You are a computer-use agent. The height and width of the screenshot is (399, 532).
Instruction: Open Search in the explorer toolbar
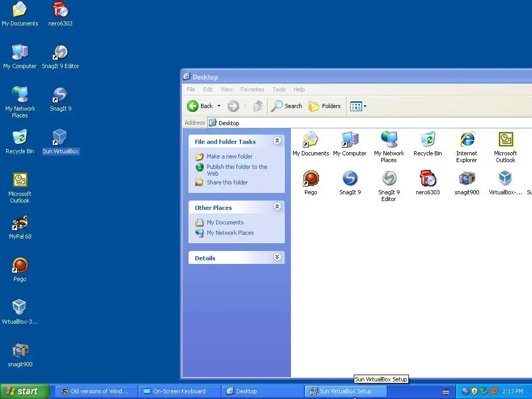tap(287, 106)
